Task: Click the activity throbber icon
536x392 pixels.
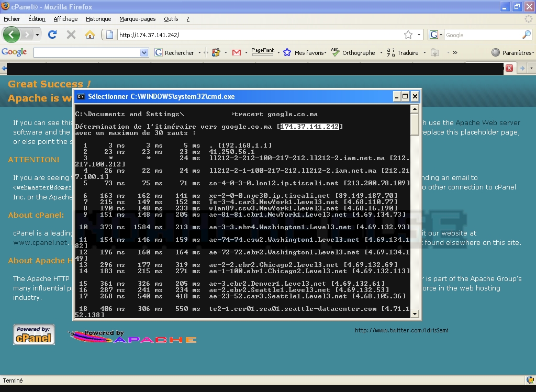Action: tap(529, 19)
